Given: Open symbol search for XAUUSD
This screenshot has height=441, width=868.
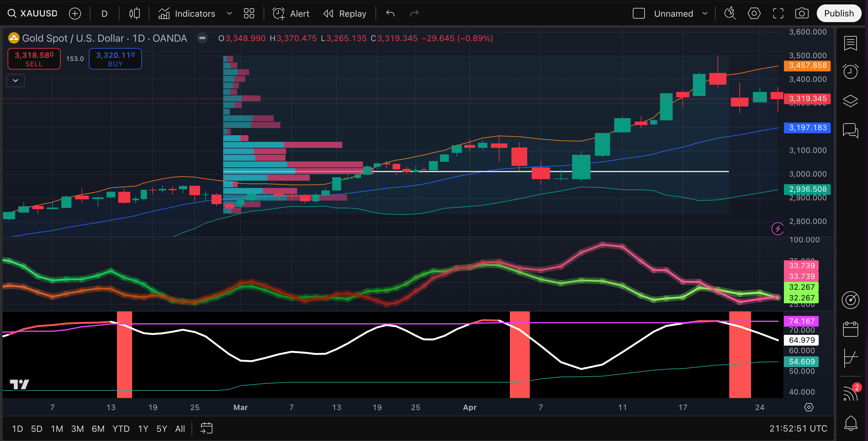Looking at the screenshot, I should 33,14.
